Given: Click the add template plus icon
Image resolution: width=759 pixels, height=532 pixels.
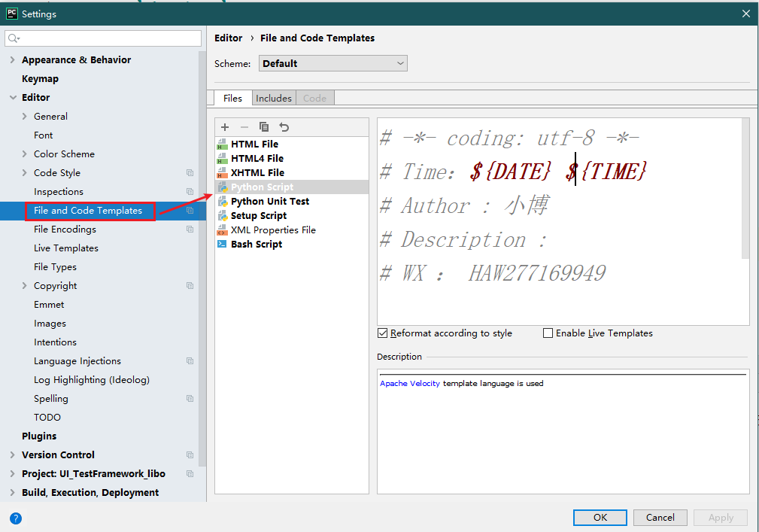Looking at the screenshot, I should click(225, 127).
